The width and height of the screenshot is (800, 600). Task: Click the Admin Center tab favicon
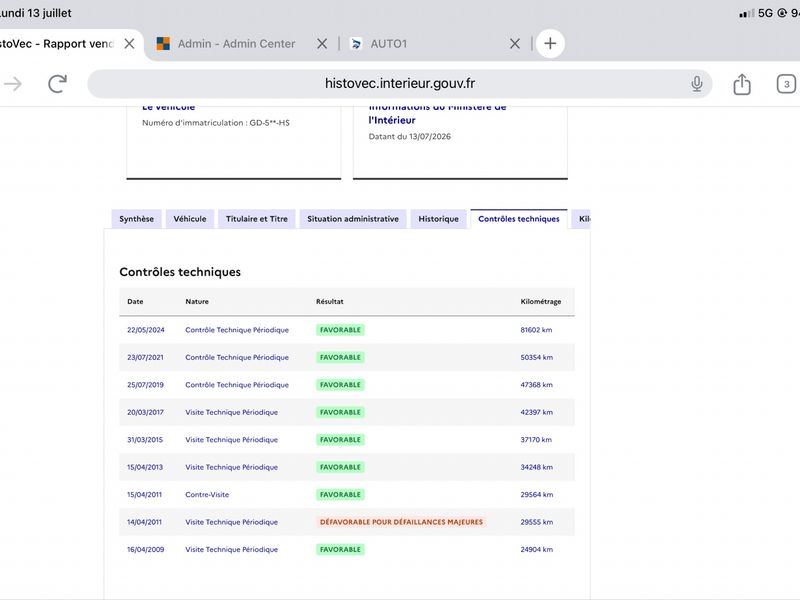(163, 44)
